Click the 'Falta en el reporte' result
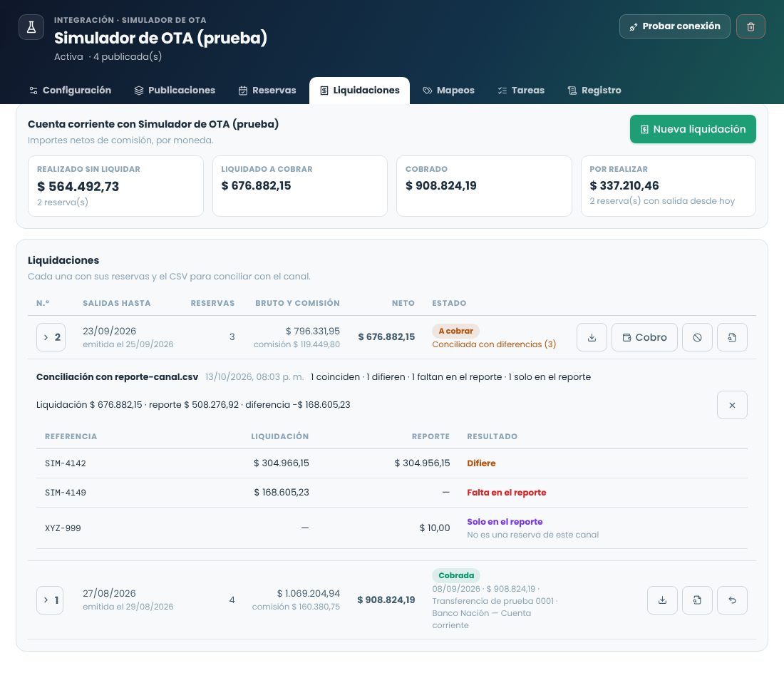Viewport: 784px width, 673px height. [507, 493]
